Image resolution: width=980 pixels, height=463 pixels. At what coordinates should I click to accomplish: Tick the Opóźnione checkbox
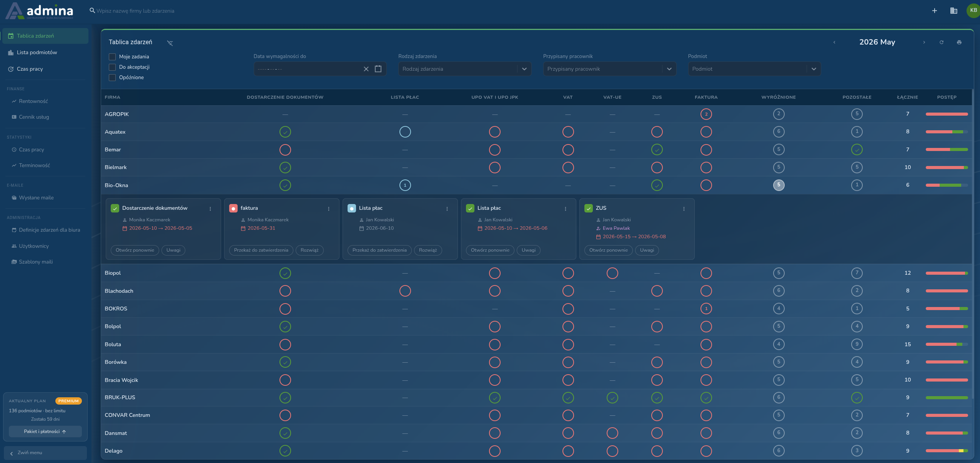point(112,78)
